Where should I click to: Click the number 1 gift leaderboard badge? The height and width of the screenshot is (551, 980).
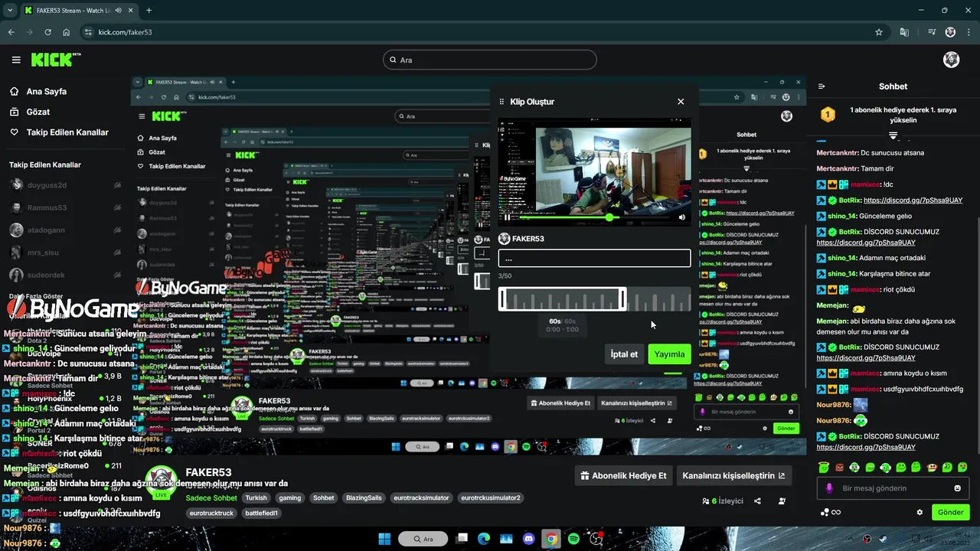coord(828,115)
